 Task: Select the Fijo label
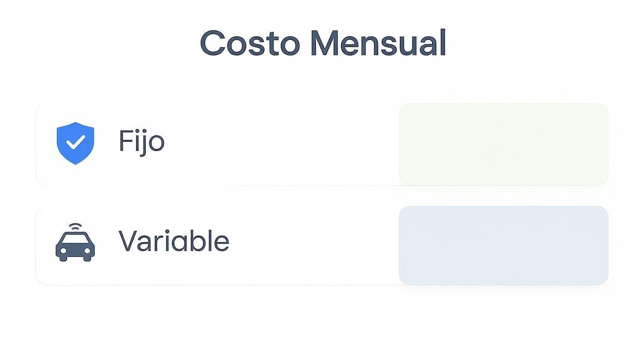click(141, 142)
